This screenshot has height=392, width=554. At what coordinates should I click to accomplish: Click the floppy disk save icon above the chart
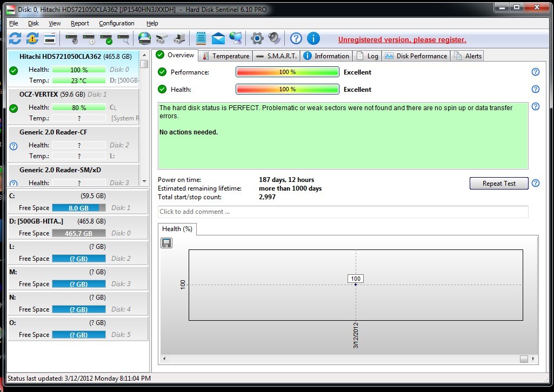(166, 243)
